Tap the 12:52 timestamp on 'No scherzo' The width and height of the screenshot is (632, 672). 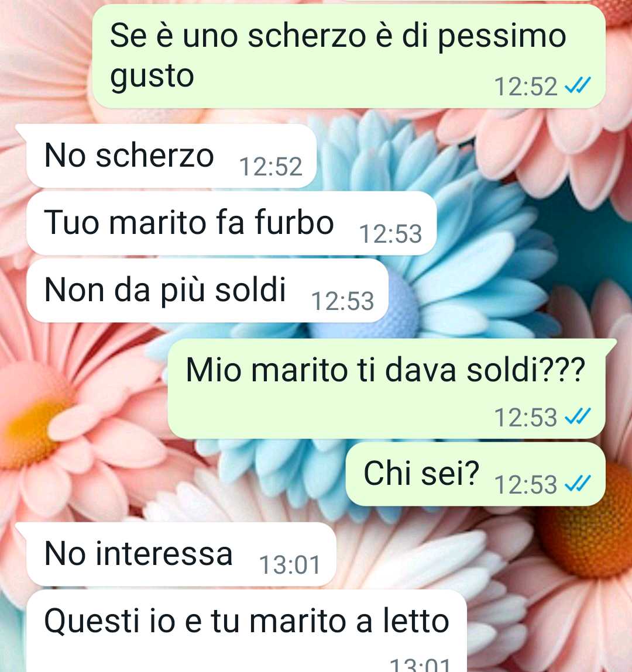tap(270, 166)
